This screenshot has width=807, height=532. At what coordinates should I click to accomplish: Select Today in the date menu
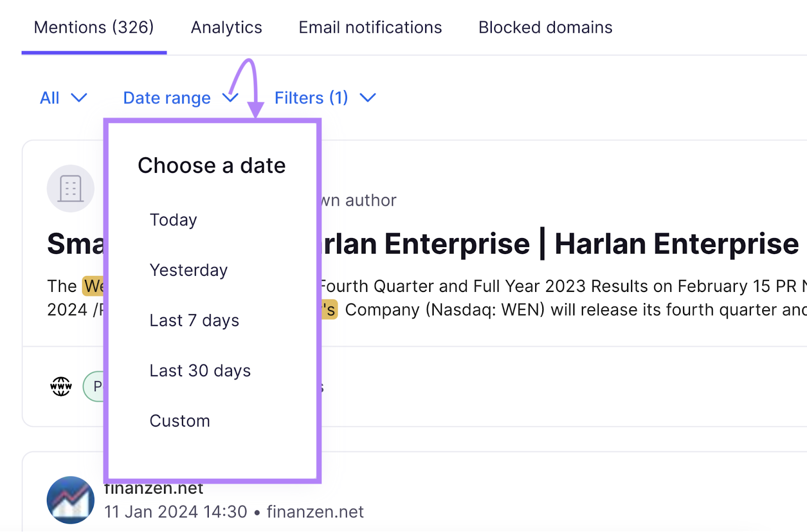173,220
